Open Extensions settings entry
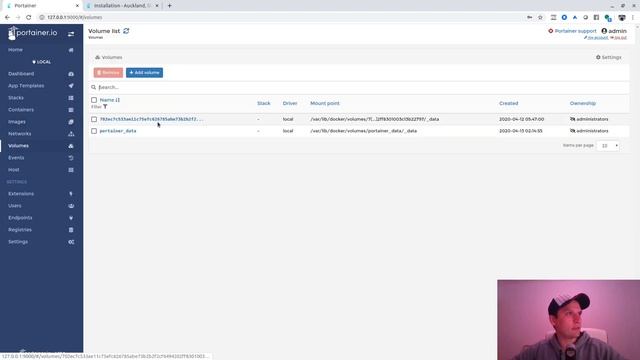The image size is (640, 360). [21, 194]
